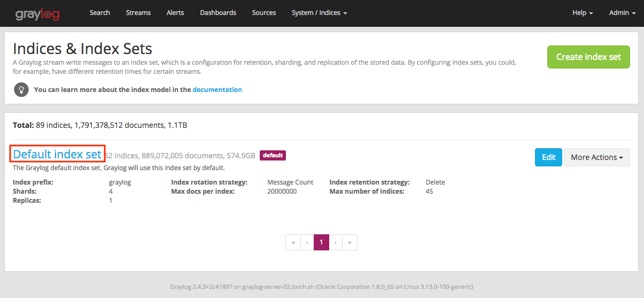This screenshot has width=644, height=298.
Task: Expand the More Actions dropdown
Action: click(596, 157)
